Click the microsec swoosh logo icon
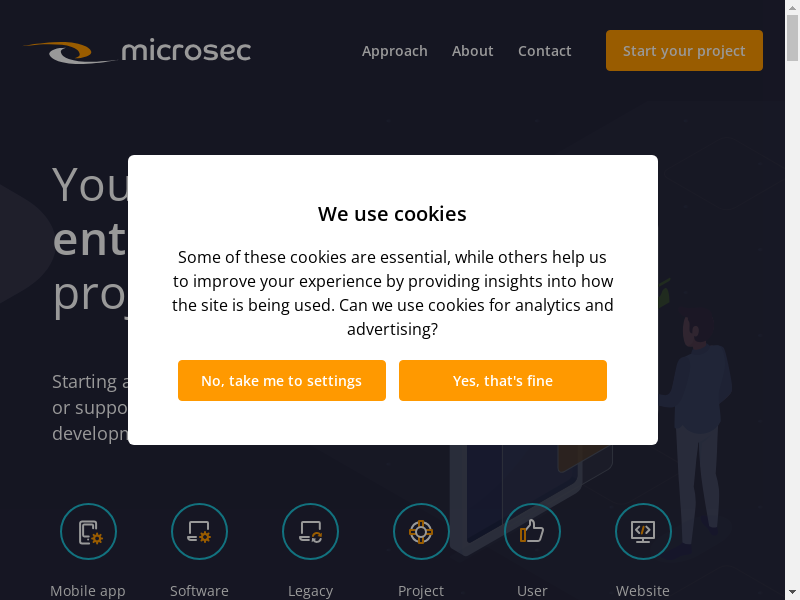Screen dimensions: 800x600 [x=67, y=52]
